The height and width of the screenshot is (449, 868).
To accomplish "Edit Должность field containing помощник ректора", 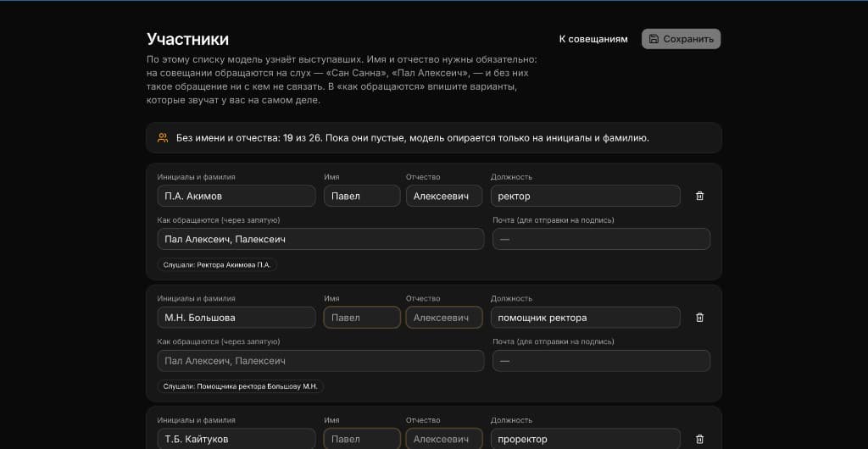I will pyautogui.click(x=585, y=318).
